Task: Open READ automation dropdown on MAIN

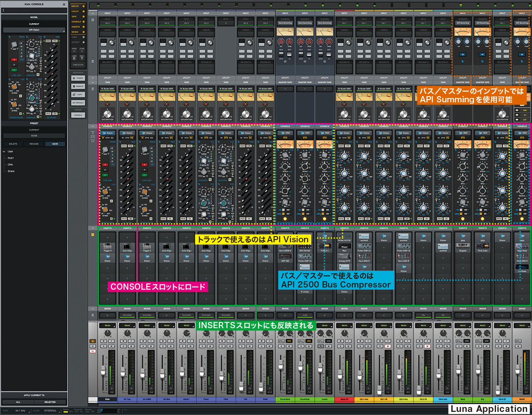Action: 522,325
